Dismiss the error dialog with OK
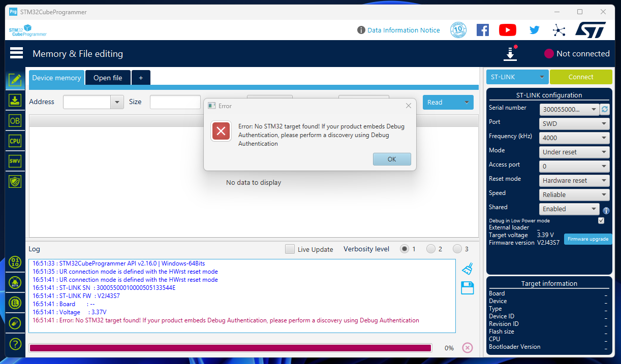Image resolution: width=621 pixels, height=364 pixels. click(x=392, y=159)
